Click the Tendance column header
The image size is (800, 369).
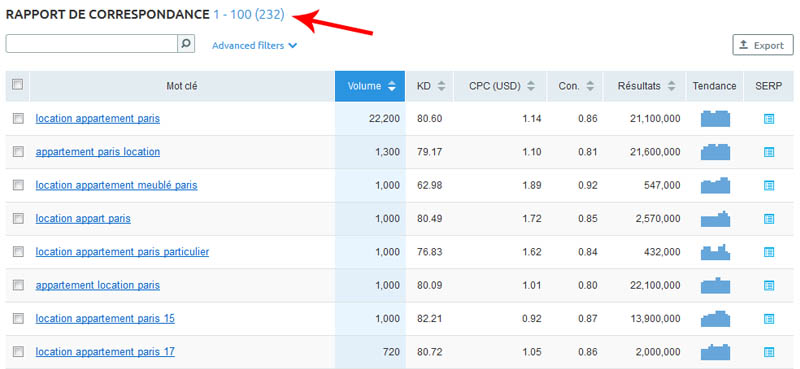click(714, 86)
